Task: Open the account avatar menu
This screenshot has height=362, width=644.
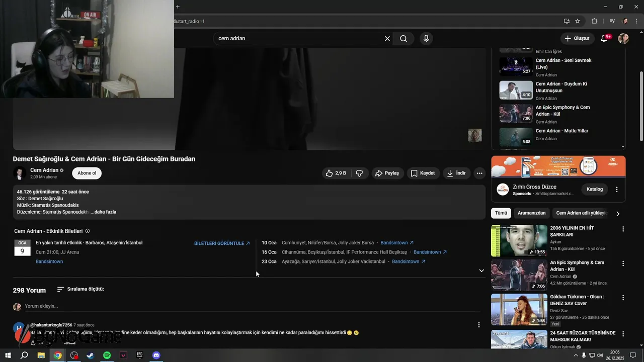Action: [623, 39]
